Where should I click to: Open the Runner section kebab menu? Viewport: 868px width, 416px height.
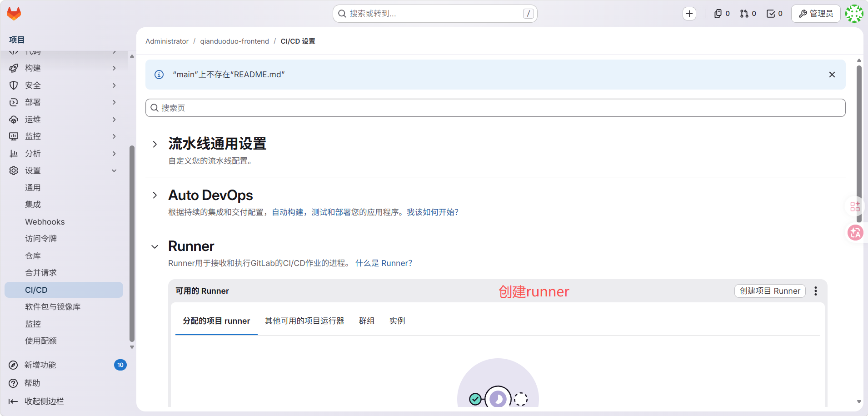point(816,291)
